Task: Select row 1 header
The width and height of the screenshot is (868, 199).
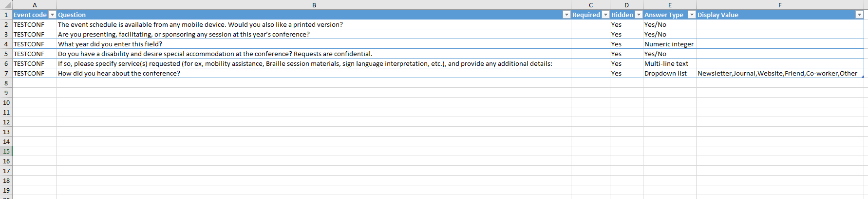Action: (x=6, y=15)
